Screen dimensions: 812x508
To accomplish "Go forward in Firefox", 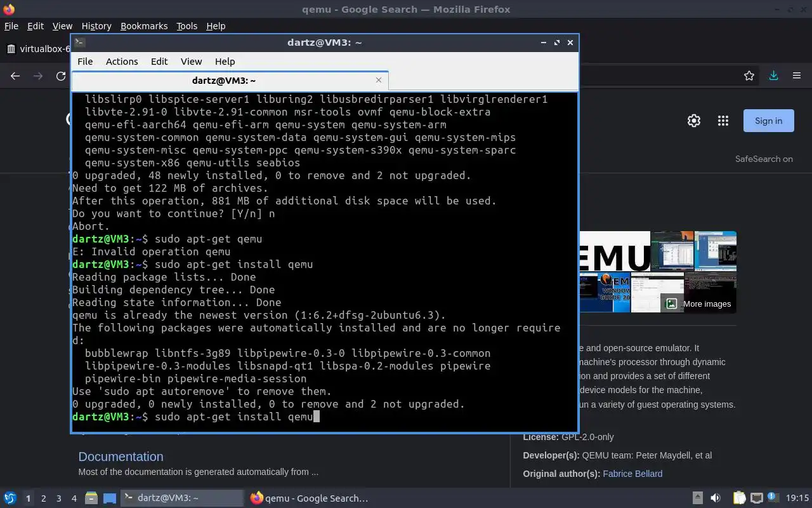I will [38, 76].
